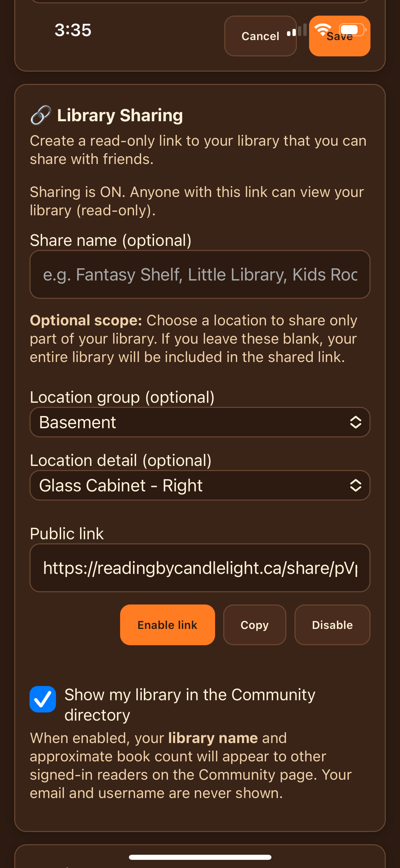
Task: Tap the Share name input field
Action: (200, 274)
